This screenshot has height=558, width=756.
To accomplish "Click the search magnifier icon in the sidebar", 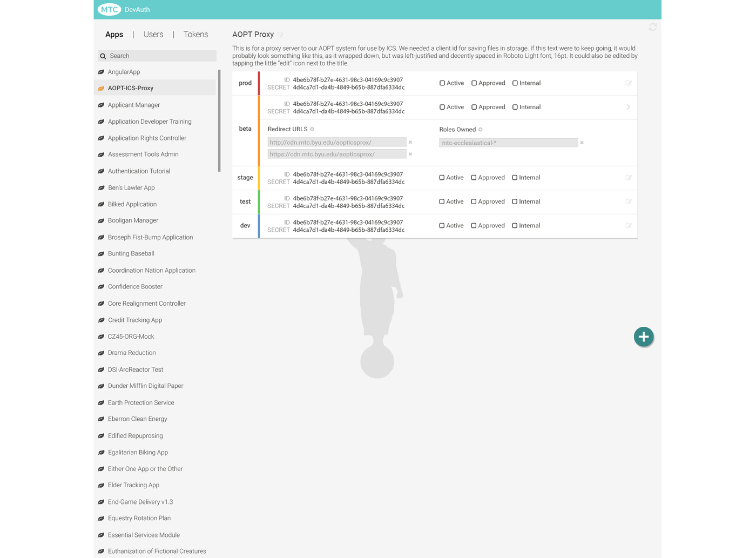I will coord(103,56).
